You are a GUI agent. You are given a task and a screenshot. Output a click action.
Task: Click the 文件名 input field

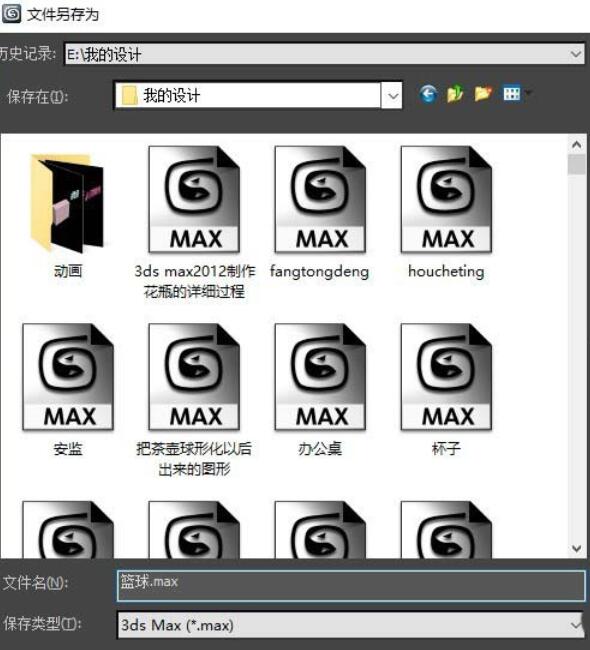coord(351,585)
